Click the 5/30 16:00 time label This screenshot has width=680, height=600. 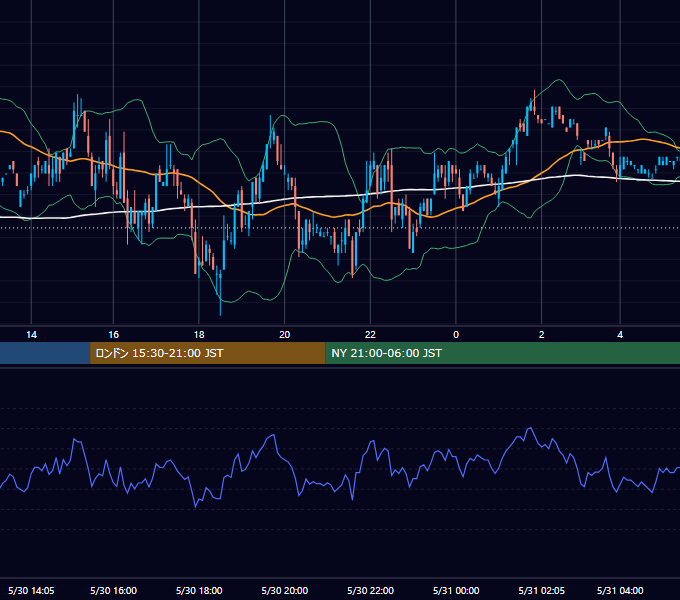[113, 590]
